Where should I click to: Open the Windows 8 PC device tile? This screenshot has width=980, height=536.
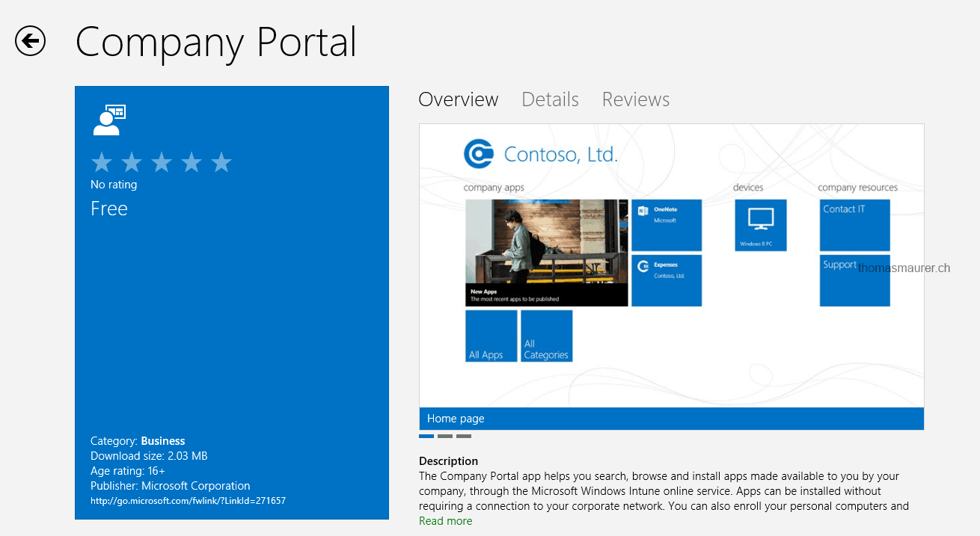761,225
